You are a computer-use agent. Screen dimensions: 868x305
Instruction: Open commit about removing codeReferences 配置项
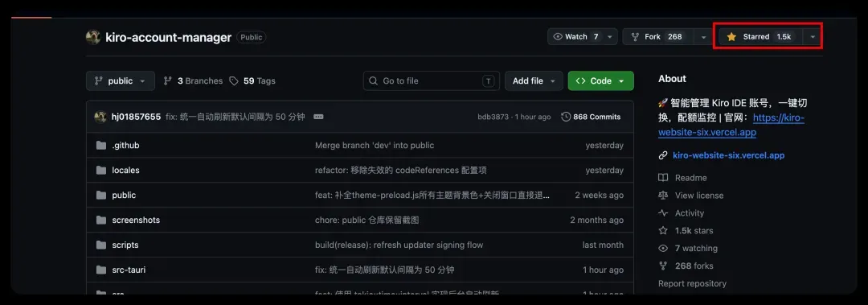click(401, 171)
